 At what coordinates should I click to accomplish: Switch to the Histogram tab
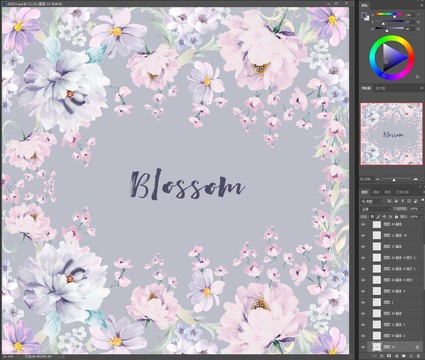380,88
